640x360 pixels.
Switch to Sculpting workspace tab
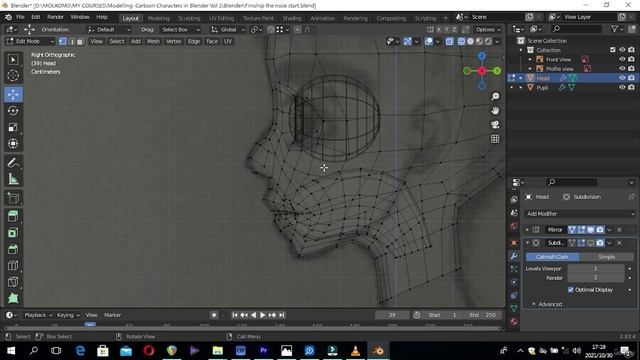coord(189,18)
